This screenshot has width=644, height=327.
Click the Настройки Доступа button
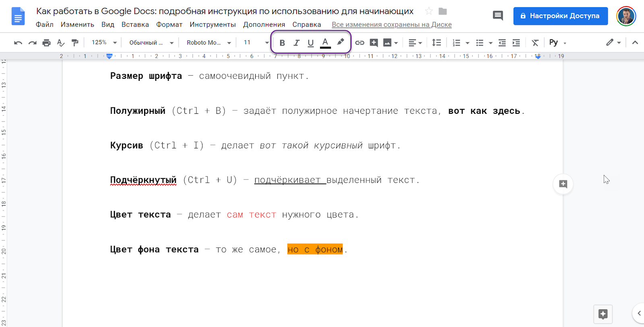(x=560, y=16)
